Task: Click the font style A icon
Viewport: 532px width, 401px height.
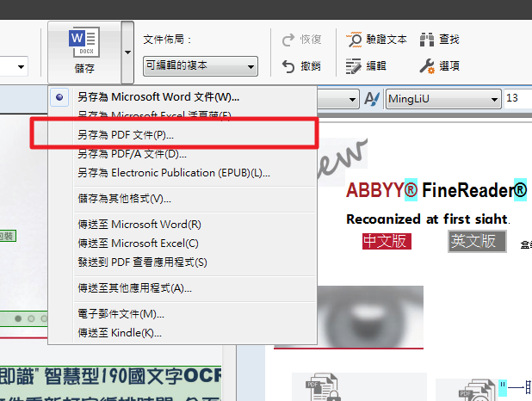Action: point(372,99)
